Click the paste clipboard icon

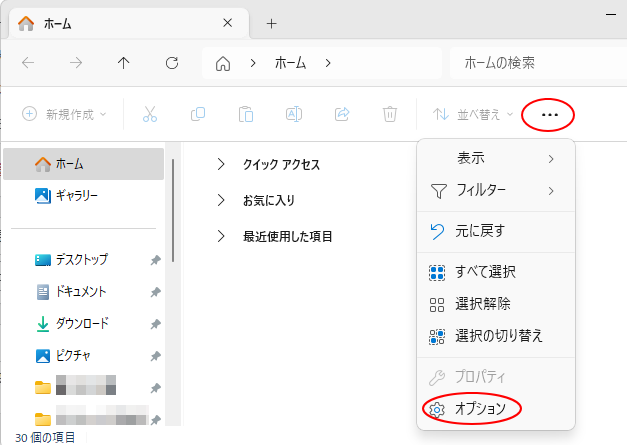[x=246, y=114]
